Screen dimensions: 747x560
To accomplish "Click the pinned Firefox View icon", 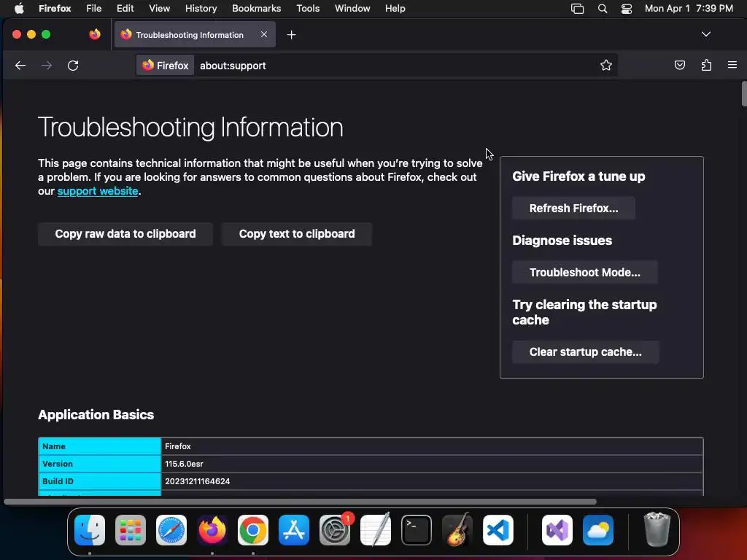I will (95, 34).
